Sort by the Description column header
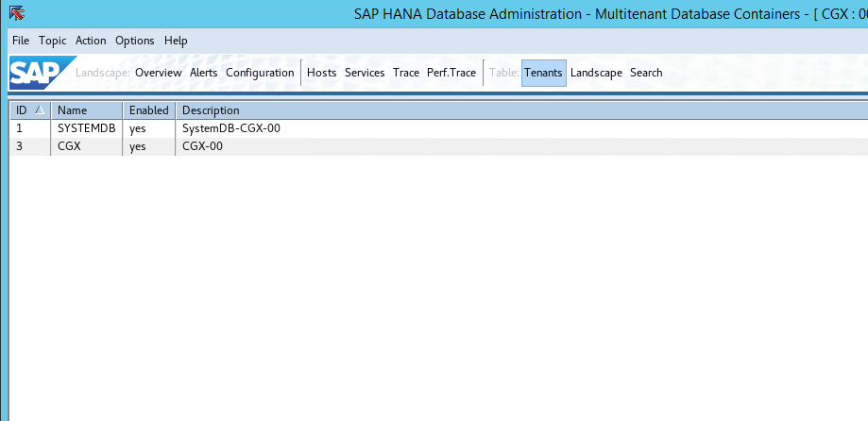This screenshot has height=421, width=868. click(x=522, y=110)
